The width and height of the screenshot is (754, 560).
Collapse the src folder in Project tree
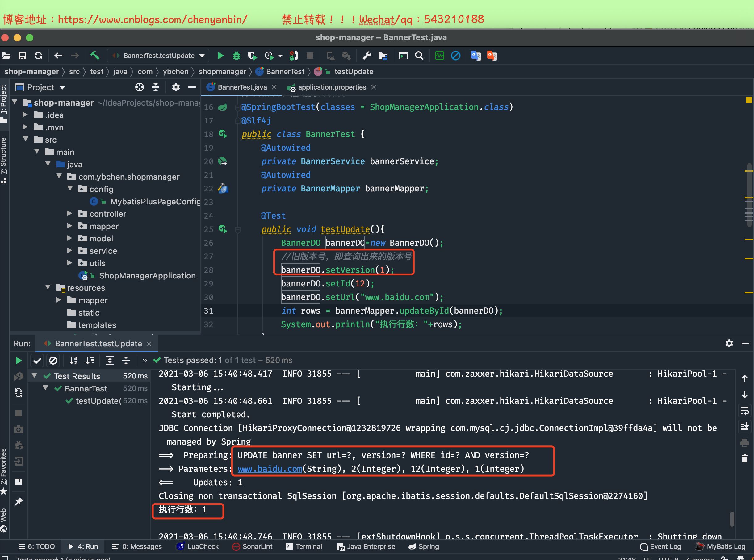point(26,139)
